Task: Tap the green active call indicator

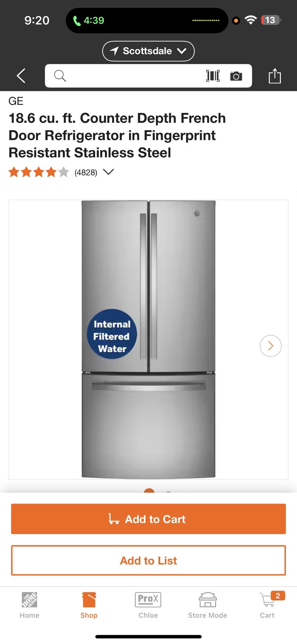Action: point(89,20)
